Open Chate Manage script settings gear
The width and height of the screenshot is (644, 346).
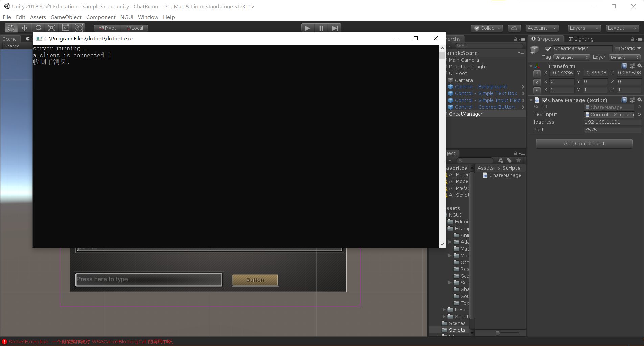pos(640,100)
